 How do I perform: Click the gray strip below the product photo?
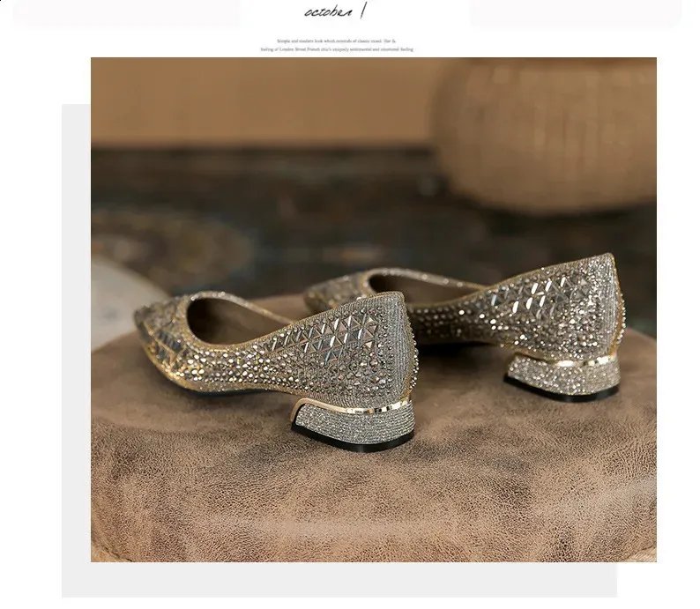pyautogui.click(x=353, y=580)
